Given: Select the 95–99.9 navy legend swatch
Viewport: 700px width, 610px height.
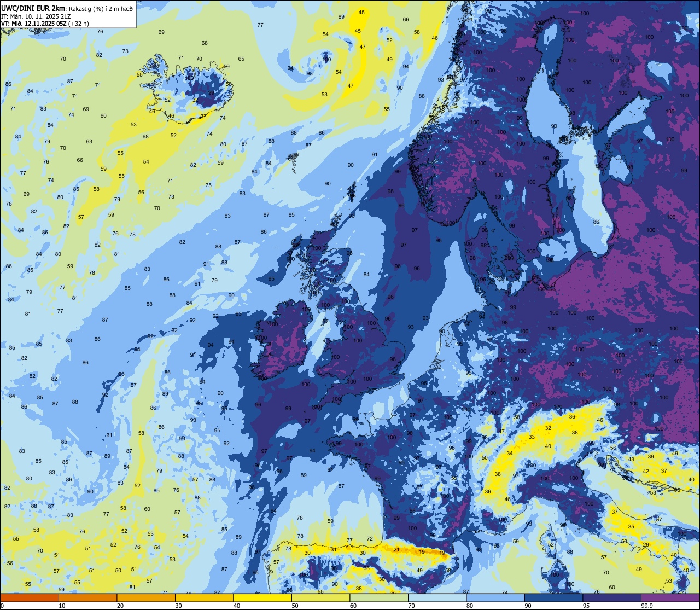Looking at the screenshot, I should 612,598.
